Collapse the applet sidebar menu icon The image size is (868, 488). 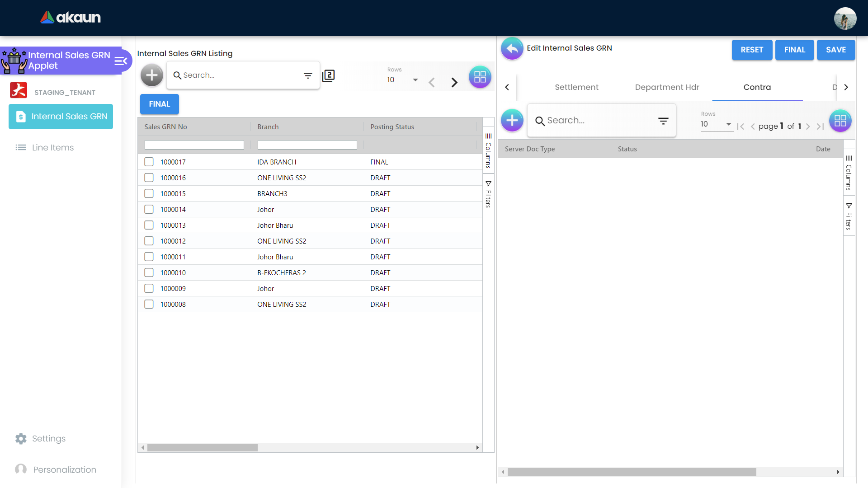121,61
